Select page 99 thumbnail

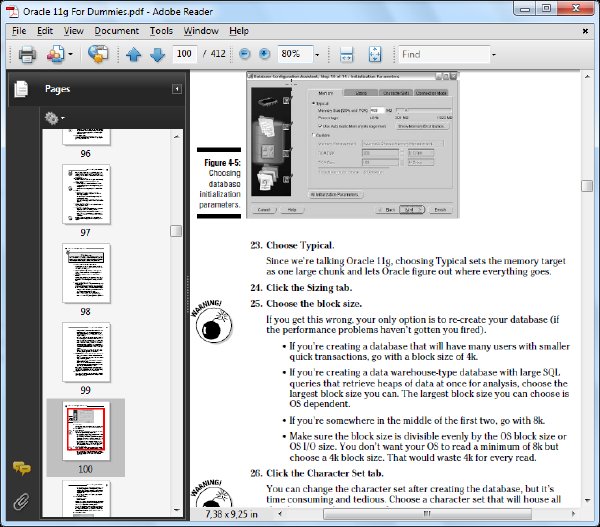click(86, 352)
